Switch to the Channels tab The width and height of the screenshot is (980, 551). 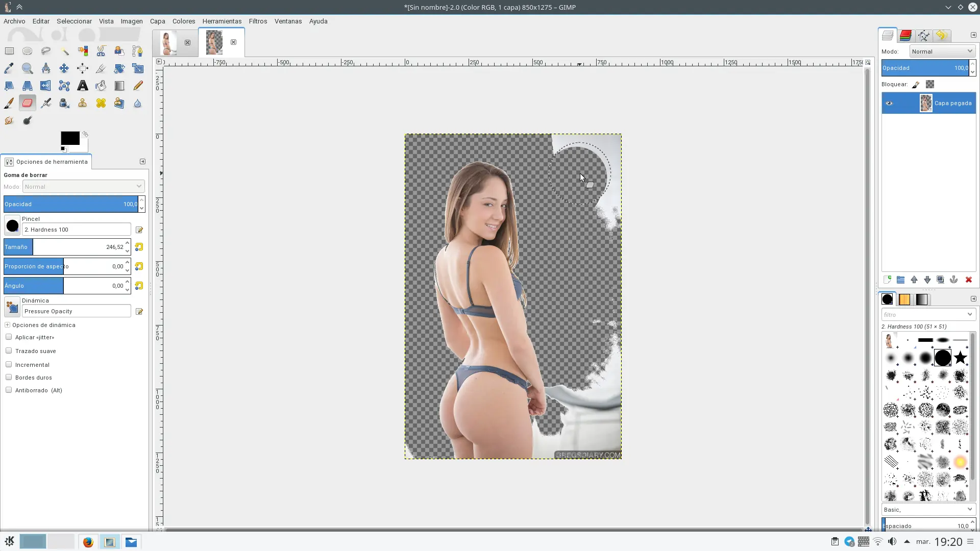905,35
